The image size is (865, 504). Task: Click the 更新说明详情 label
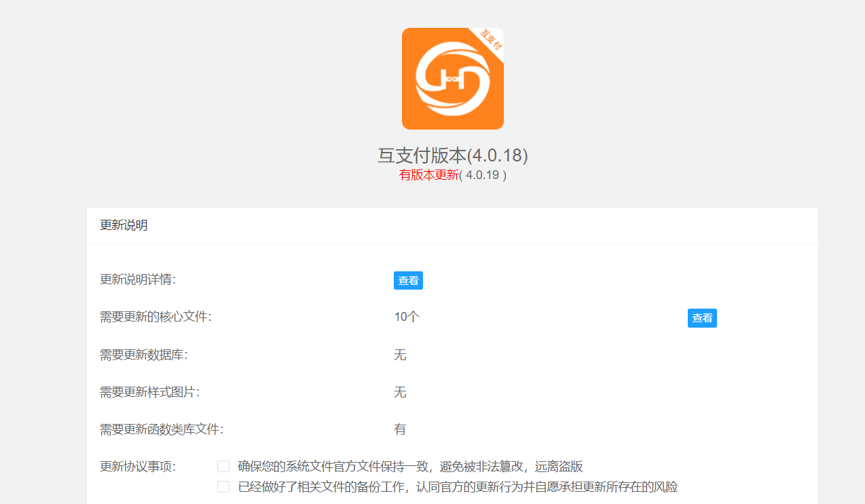coord(138,279)
